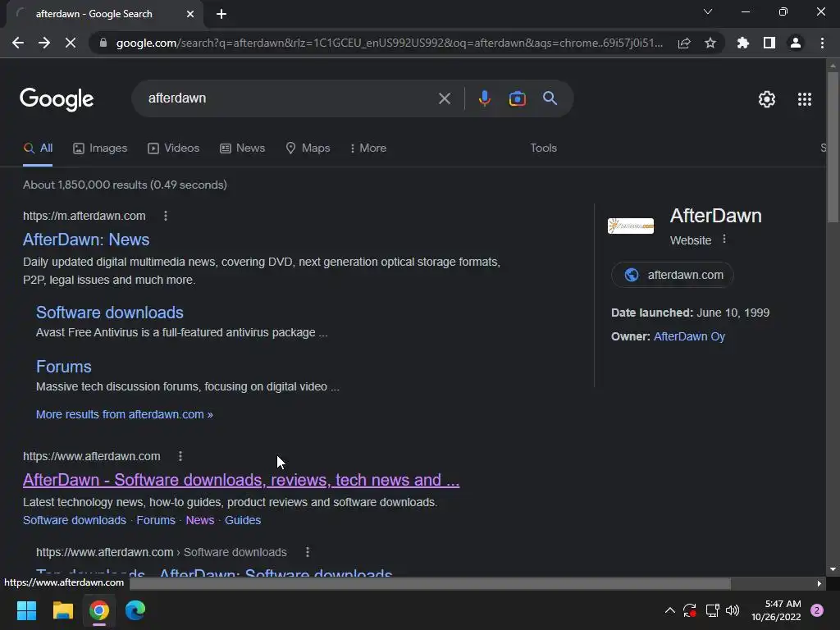Switch to Maps results tab
The height and width of the screenshot is (630, 840).
point(308,148)
